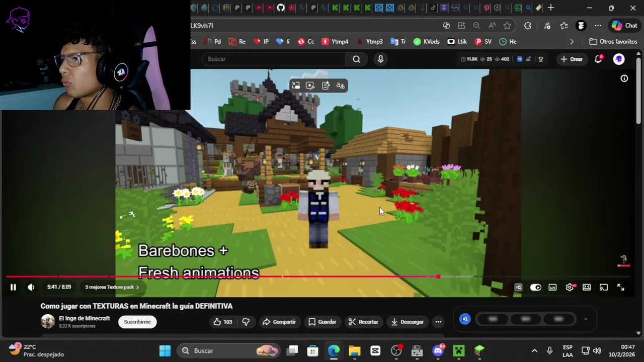The image size is (644, 362).
Task: Open more actions ellipsis menu
Action: click(438, 322)
